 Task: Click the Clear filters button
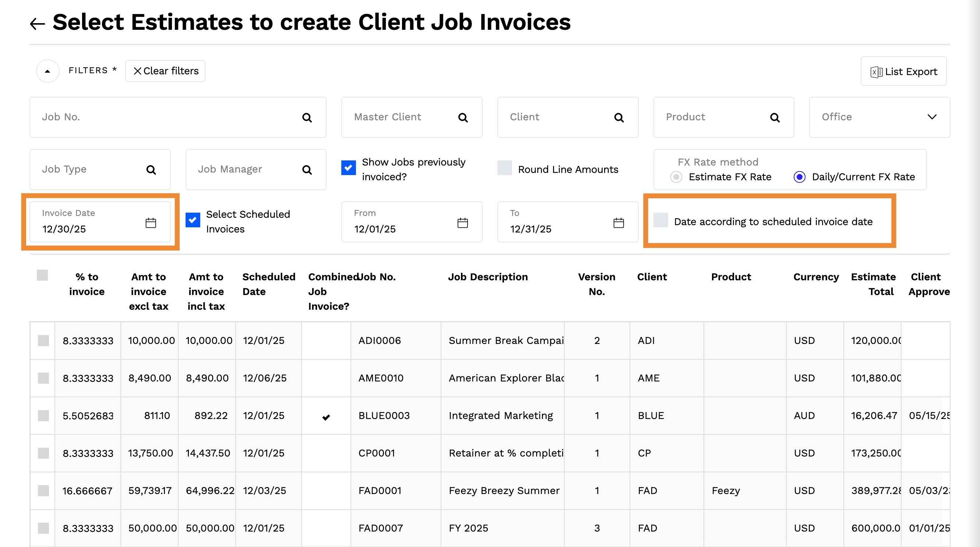[x=166, y=71]
